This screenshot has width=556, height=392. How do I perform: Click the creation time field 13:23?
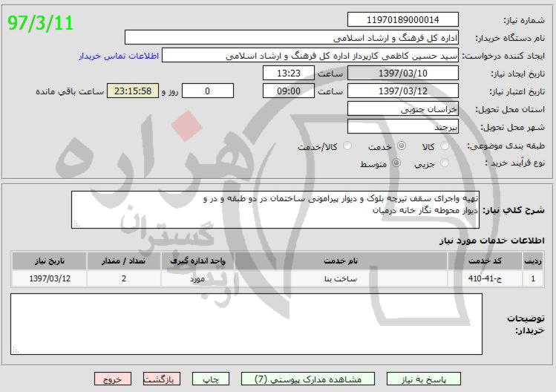[x=289, y=73]
